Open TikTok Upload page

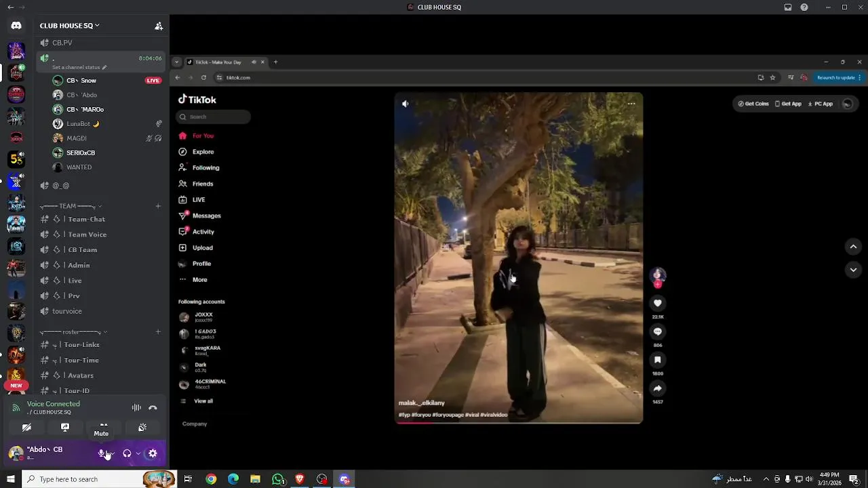point(196,248)
